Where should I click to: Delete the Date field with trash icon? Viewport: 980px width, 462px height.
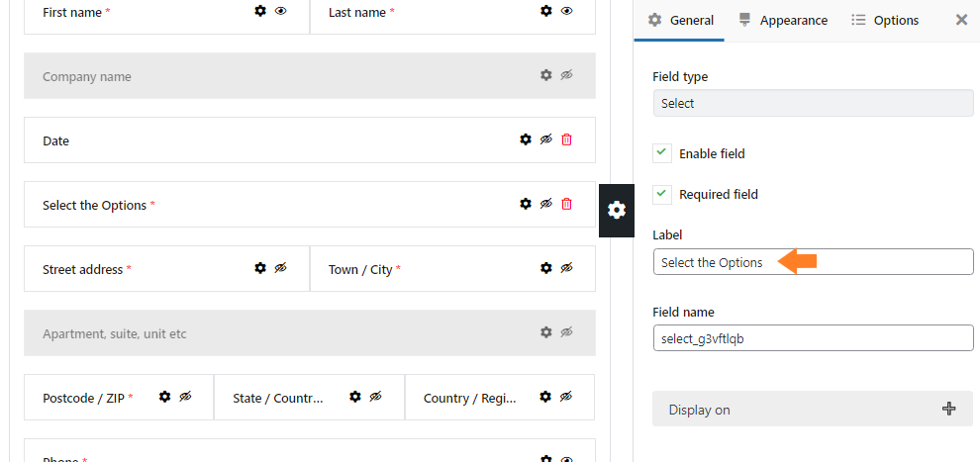(567, 139)
